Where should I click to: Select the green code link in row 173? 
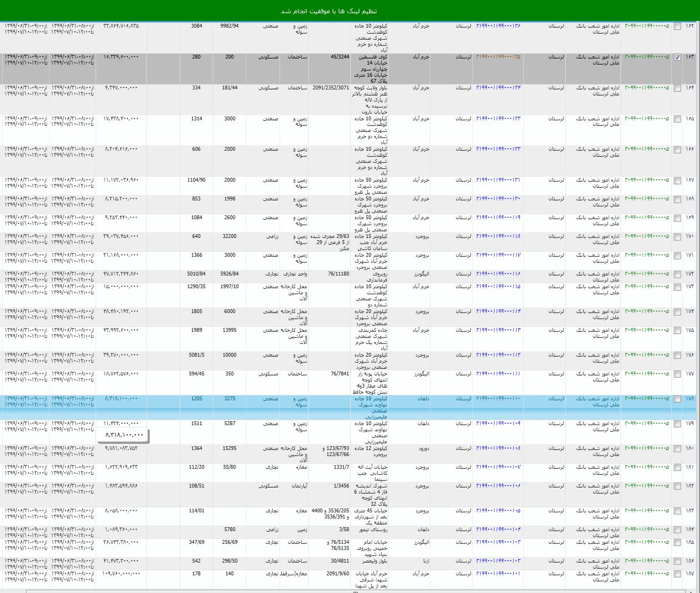point(646,287)
